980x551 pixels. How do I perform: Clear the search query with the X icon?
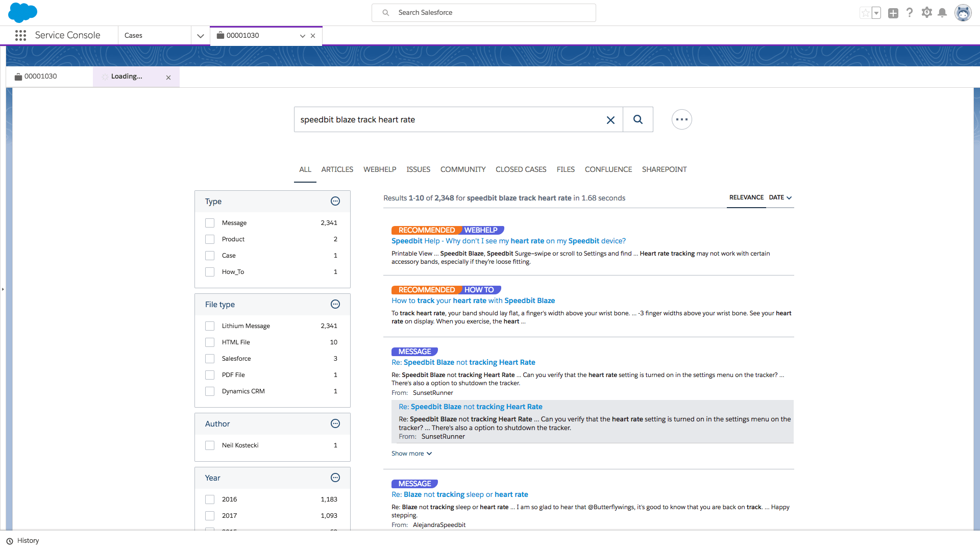(x=610, y=120)
